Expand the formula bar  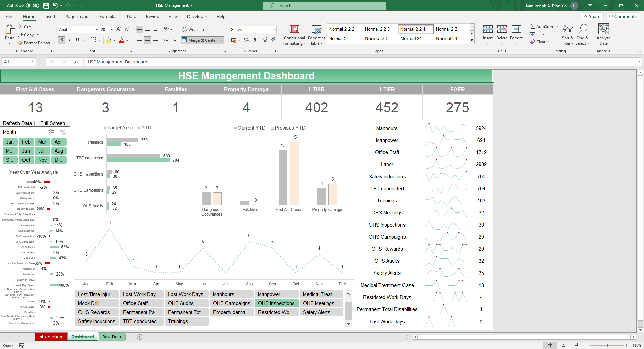(x=639, y=62)
